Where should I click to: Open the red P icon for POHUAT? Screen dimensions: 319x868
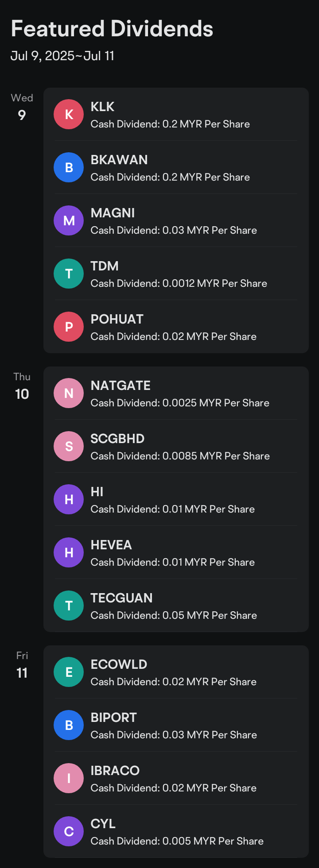tap(69, 327)
